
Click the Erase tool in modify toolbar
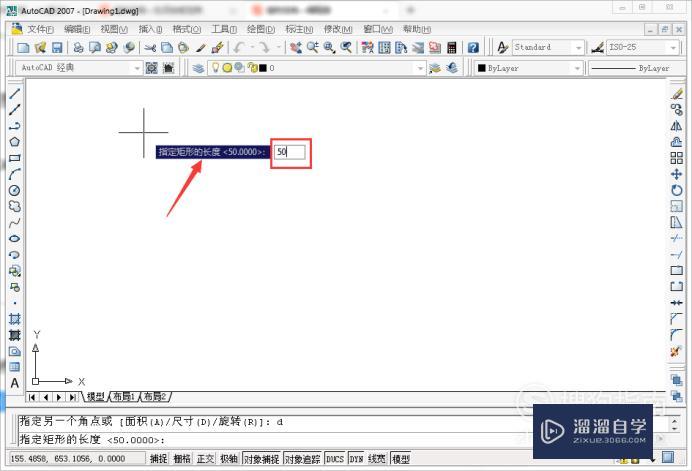[x=677, y=94]
